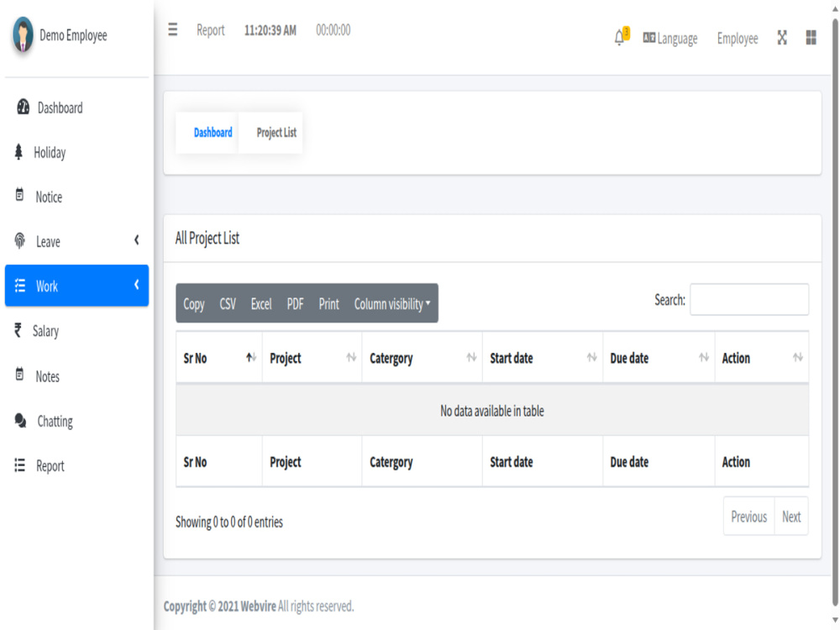Open Dashboard in the sidebar
This screenshot has width=840, height=630.
pos(76,108)
